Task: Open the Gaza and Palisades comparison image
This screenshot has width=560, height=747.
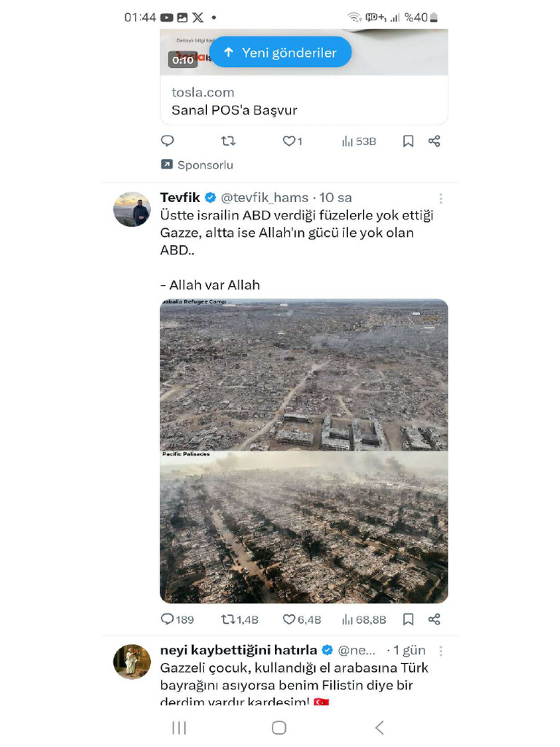Action: point(303,451)
